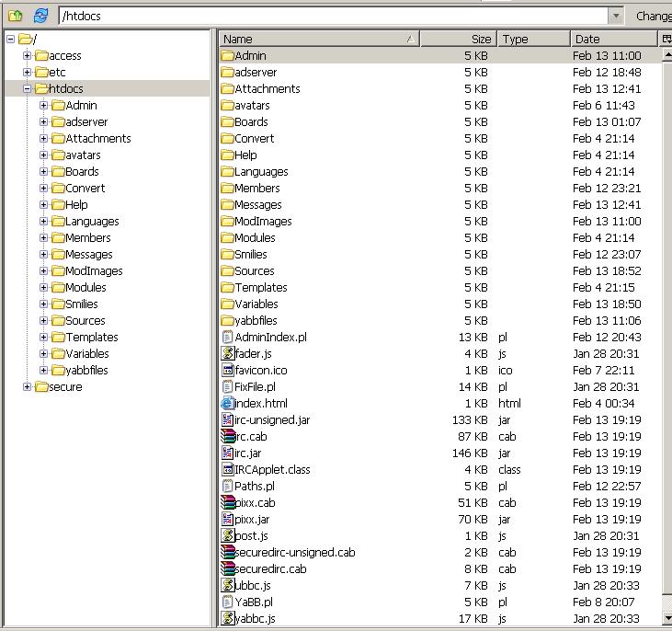Select the Attachments folder icon in file list
Screen dimensions: 672x631
[x=228, y=89]
